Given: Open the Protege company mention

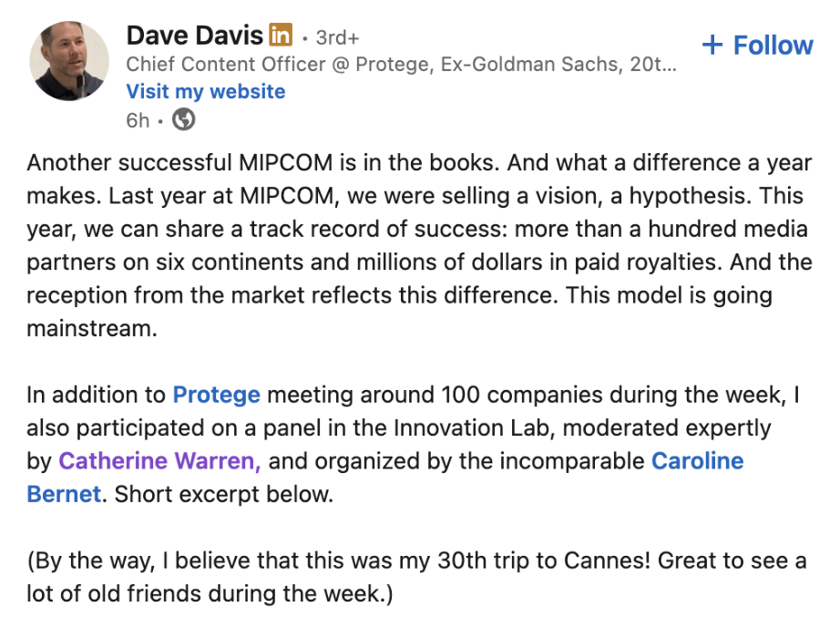Looking at the screenshot, I should (216, 395).
